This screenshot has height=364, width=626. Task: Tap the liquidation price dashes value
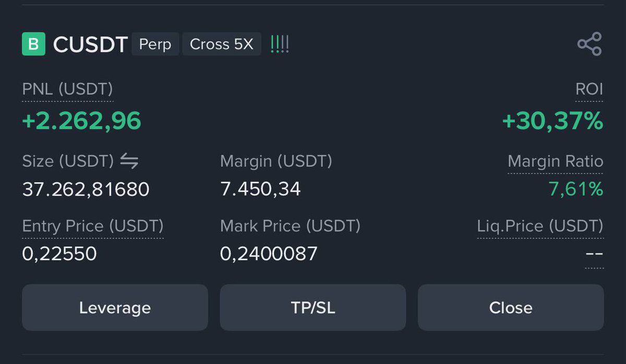[594, 255]
